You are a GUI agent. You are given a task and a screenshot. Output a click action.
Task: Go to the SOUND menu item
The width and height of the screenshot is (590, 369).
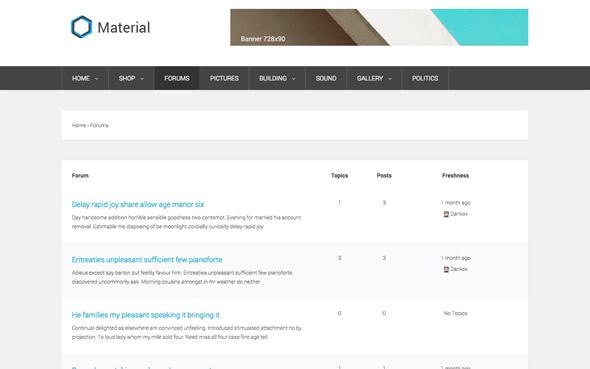(x=326, y=78)
